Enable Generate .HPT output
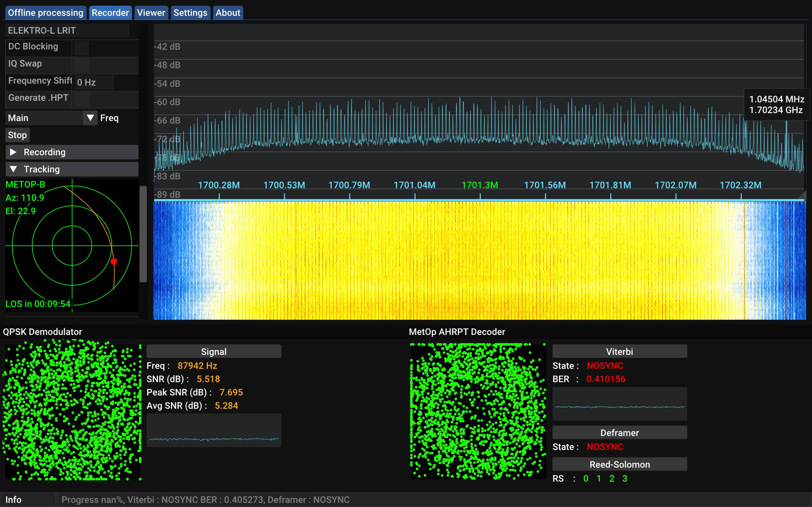The image size is (812, 507). [82, 99]
